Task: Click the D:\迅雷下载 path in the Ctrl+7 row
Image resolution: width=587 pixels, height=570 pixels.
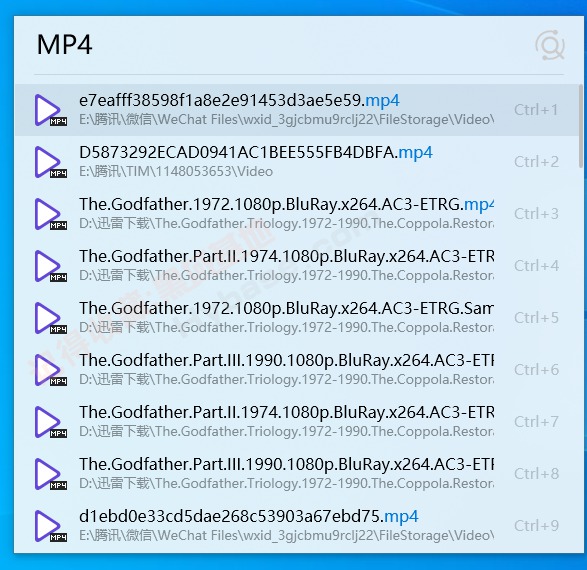Action: (286, 432)
